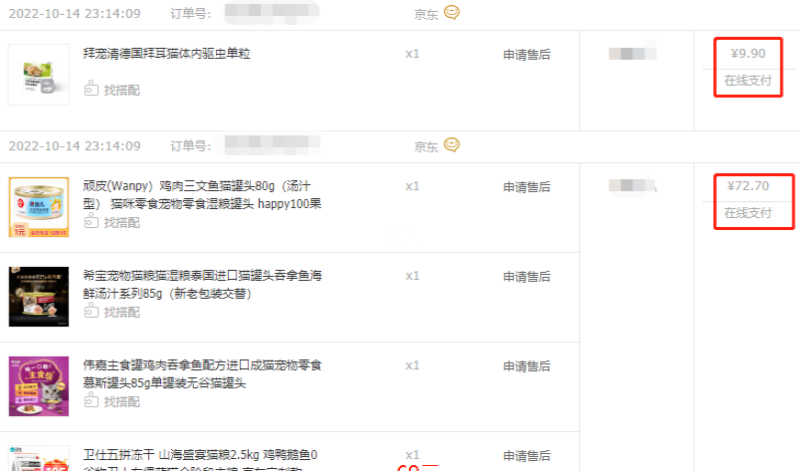Click 申请售后 for the deworming tablet item
This screenshot has width=800, height=471.
[527, 55]
